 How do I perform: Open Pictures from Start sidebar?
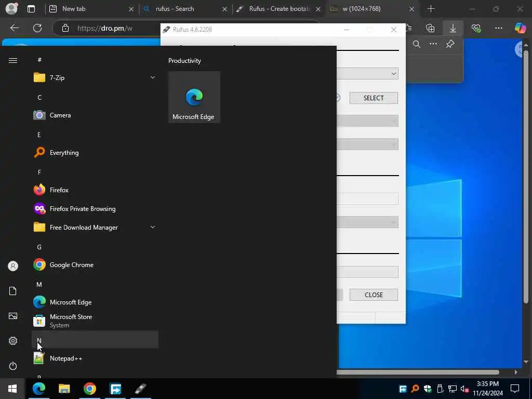pos(13,316)
